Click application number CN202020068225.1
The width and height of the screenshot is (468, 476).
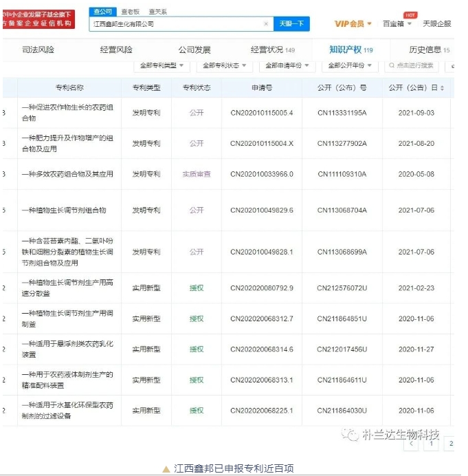coord(262,411)
